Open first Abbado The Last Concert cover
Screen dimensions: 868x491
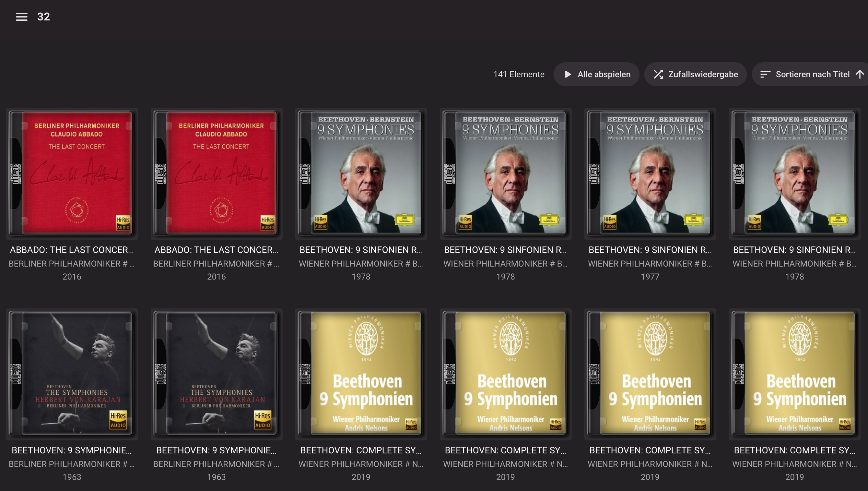pos(72,173)
